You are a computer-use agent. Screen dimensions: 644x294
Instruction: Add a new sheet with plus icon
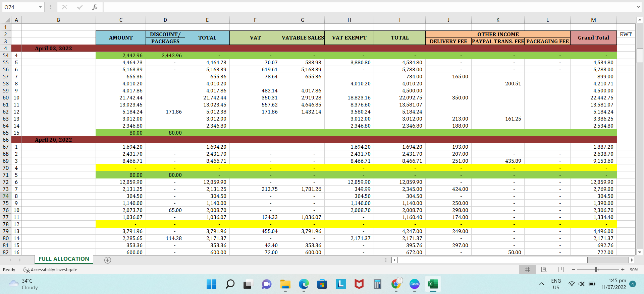pyautogui.click(x=108, y=260)
